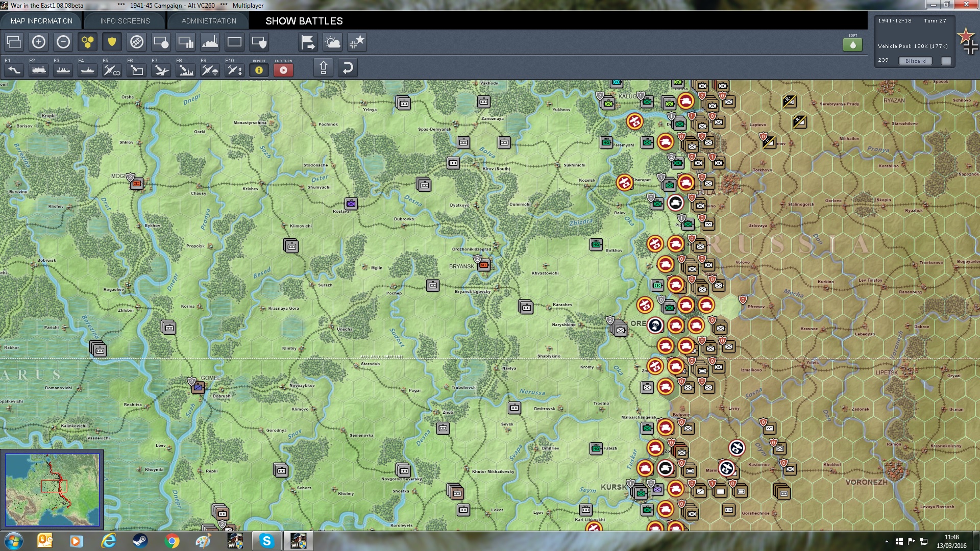Select F2 rail move mode train icon
Viewport: 980px width, 551px height.
coord(39,70)
